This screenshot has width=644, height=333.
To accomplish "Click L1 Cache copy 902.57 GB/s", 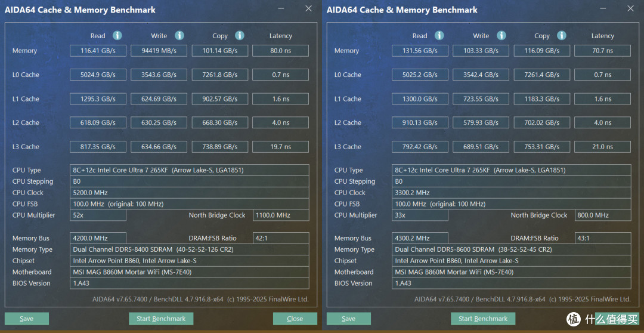I will tap(219, 99).
